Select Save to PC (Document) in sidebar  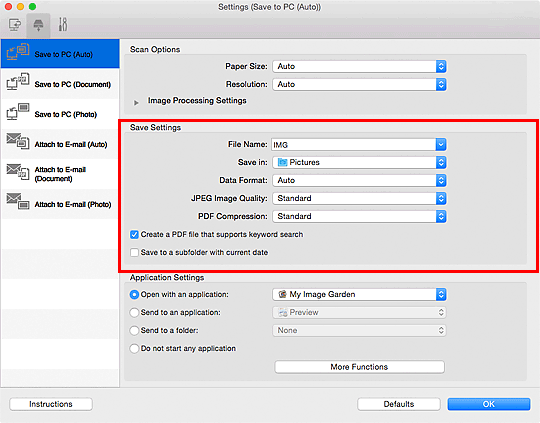coord(60,84)
